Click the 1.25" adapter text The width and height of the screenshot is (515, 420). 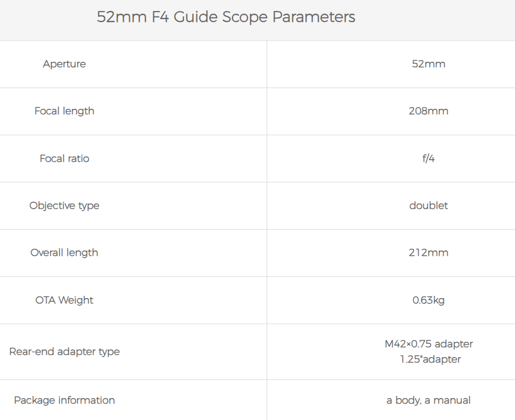[x=430, y=359]
